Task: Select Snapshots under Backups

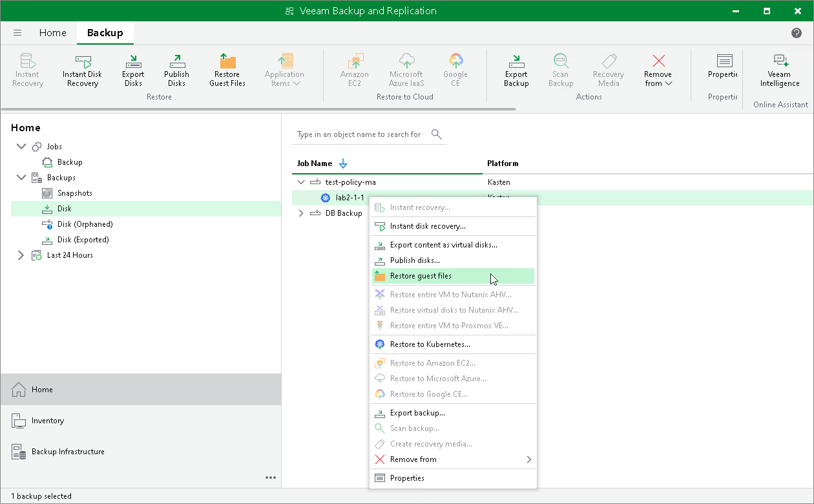Action: [75, 193]
